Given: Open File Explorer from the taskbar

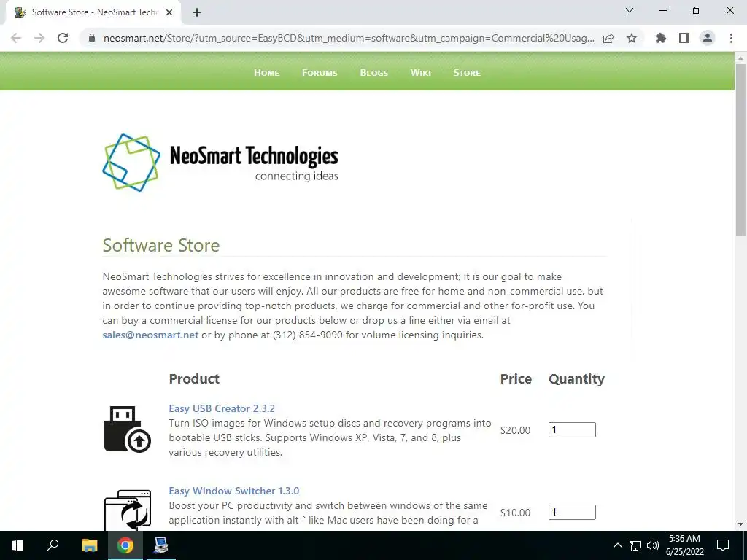Looking at the screenshot, I should [89, 545].
